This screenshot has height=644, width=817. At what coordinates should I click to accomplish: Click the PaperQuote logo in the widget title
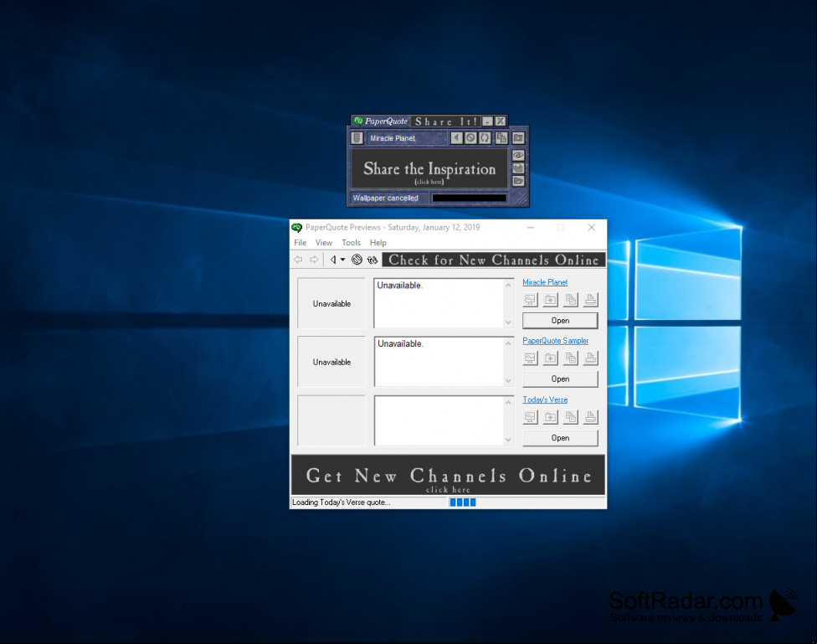[380, 121]
